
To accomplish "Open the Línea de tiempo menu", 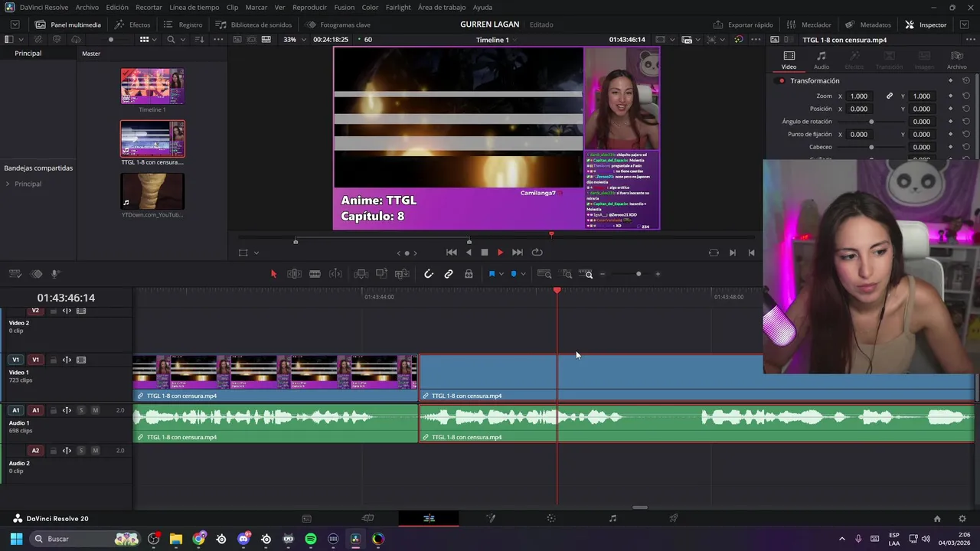I will (x=194, y=7).
